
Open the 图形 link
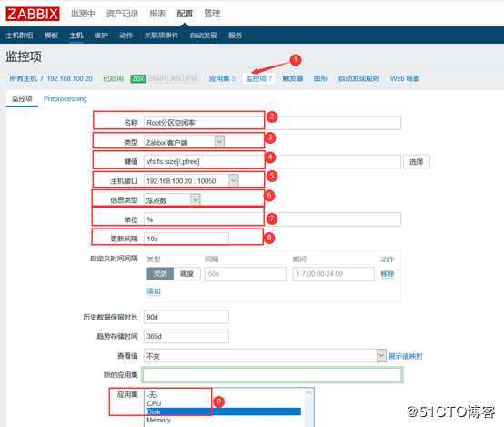(x=320, y=78)
